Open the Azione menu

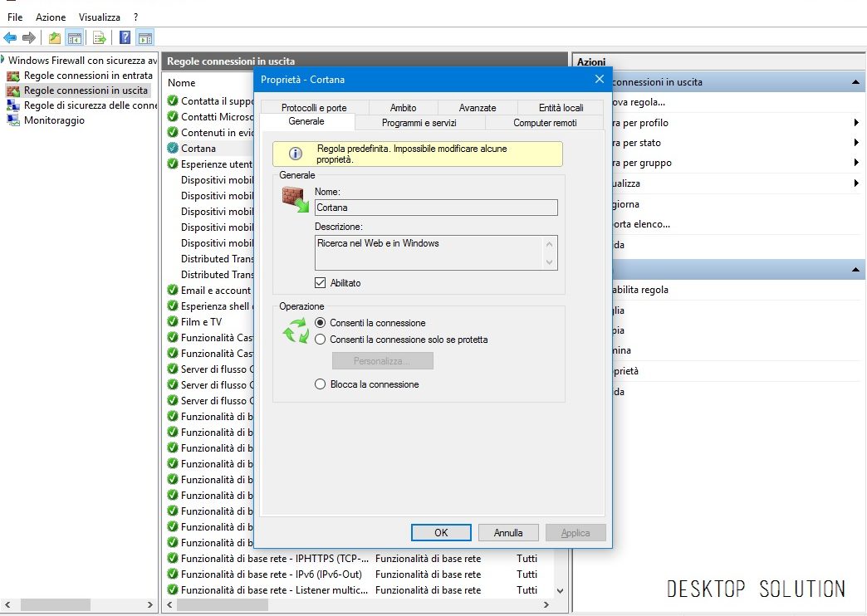[51, 17]
